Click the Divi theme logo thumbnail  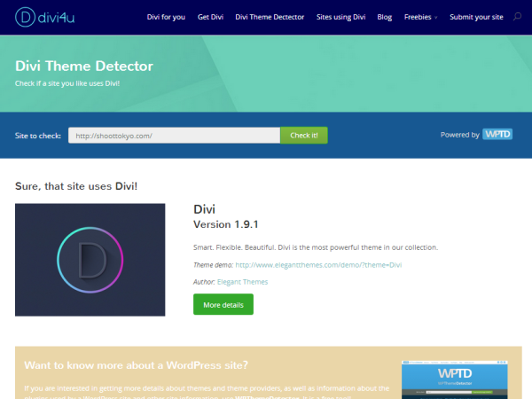90,260
